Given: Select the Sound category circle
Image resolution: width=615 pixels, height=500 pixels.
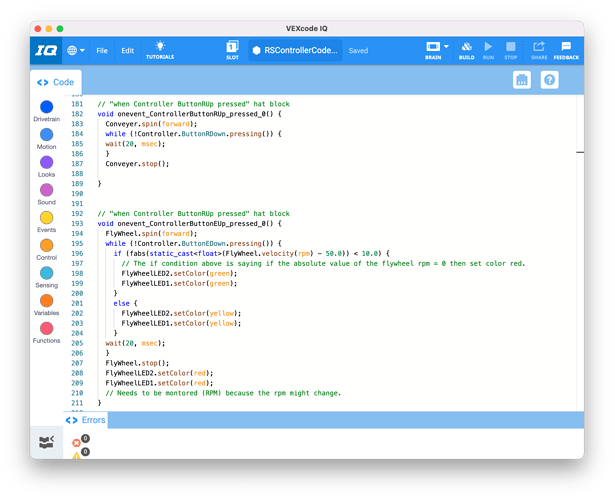Looking at the screenshot, I should point(47,190).
